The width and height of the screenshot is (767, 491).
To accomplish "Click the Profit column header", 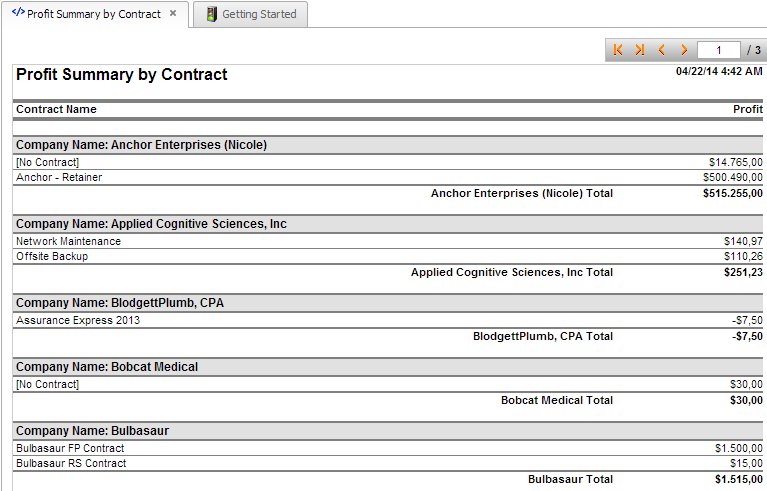I will point(747,109).
